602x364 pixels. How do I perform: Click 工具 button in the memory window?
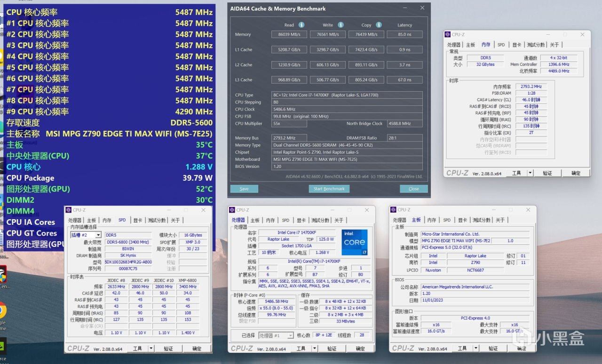[517, 173]
